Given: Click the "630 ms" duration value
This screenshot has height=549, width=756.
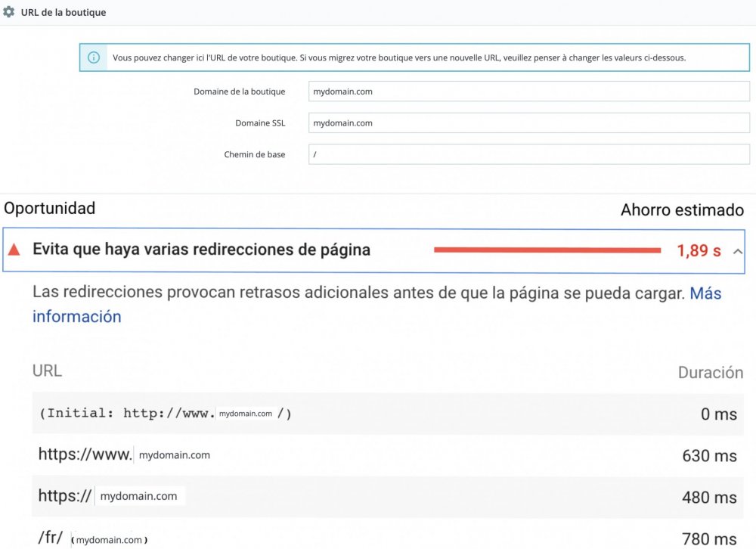Looking at the screenshot, I should coord(709,455).
